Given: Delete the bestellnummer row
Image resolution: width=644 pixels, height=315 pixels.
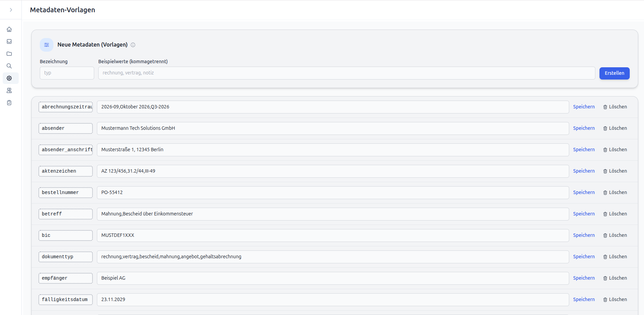Looking at the screenshot, I should [x=615, y=192].
